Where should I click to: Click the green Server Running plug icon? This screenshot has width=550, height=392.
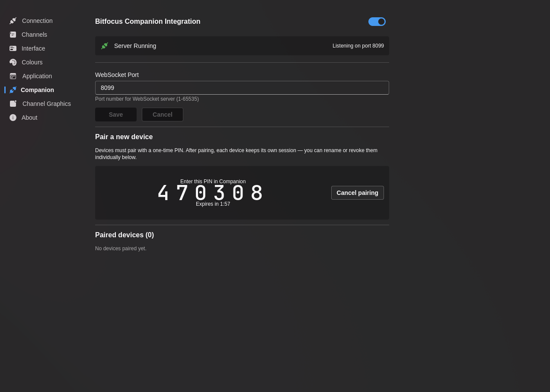(x=105, y=46)
